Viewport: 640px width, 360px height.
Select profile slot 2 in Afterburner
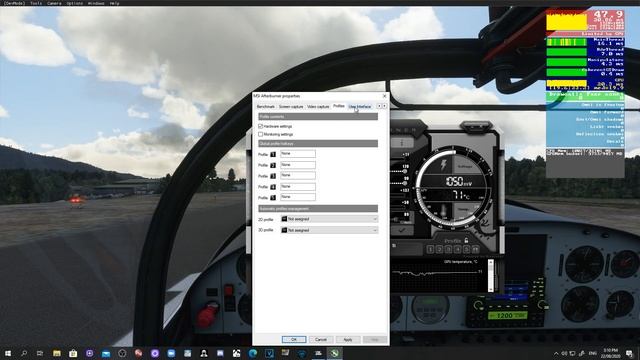tap(440, 249)
